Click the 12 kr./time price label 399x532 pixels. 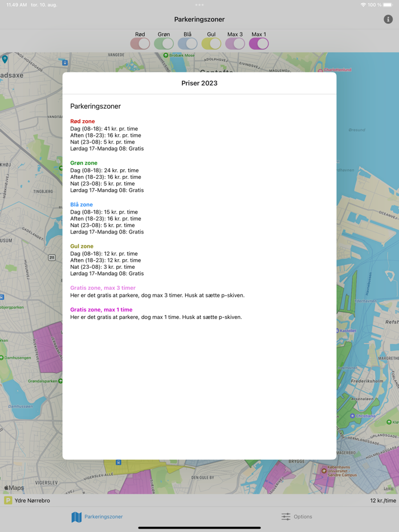(x=383, y=501)
